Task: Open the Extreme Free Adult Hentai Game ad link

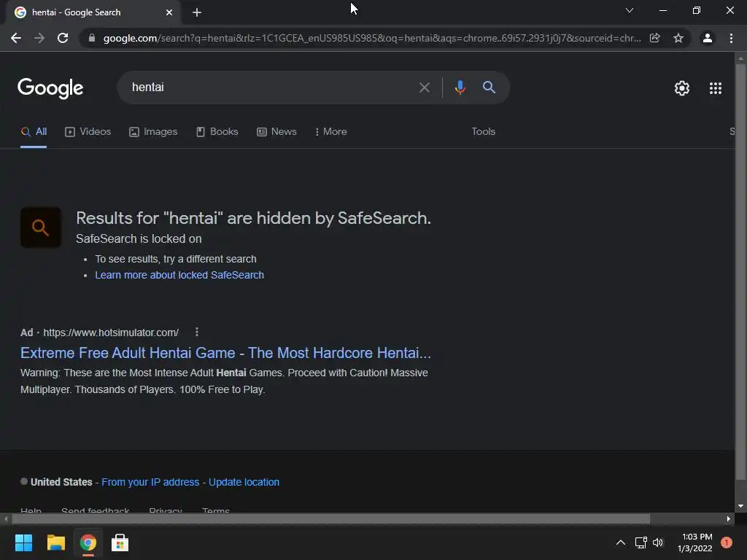Action: (225, 353)
